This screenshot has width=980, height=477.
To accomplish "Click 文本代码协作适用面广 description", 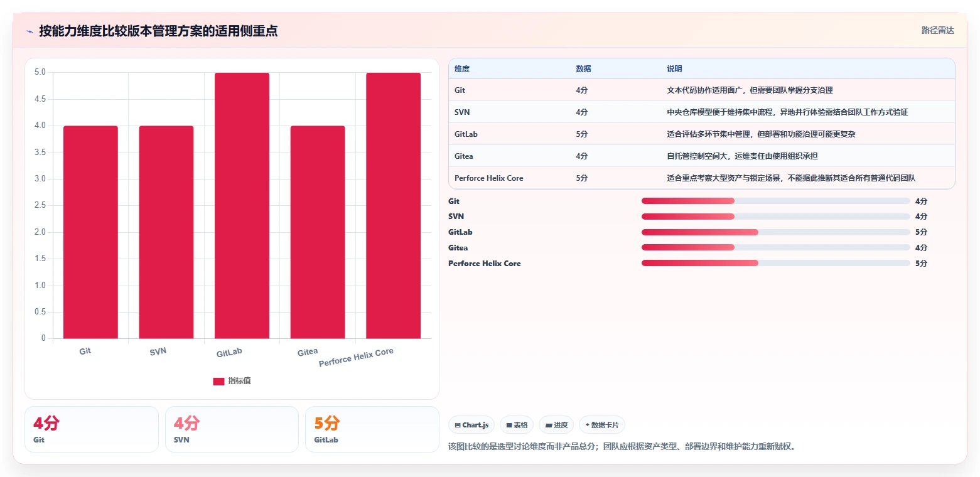I will click(x=750, y=90).
